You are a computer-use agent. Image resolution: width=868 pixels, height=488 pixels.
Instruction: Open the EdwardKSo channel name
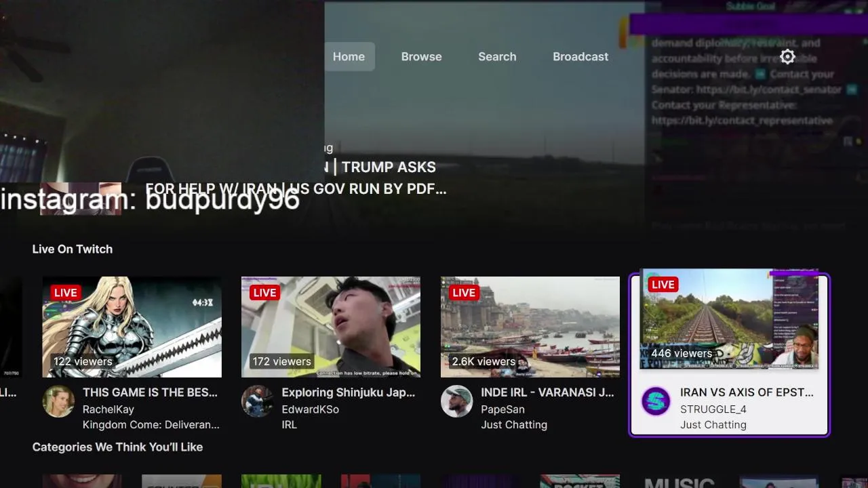(x=310, y=409)
